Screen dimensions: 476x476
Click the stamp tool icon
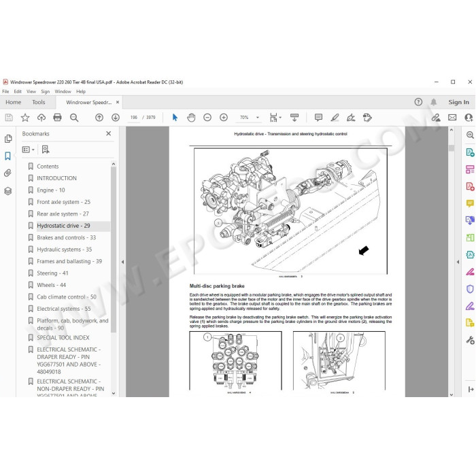coord(367,118)
